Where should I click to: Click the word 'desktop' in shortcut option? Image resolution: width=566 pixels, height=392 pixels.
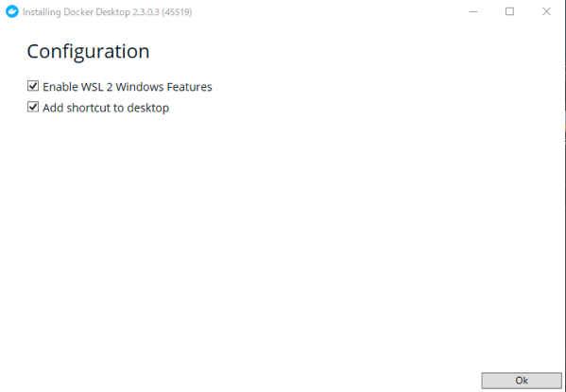tap(148, 109)
